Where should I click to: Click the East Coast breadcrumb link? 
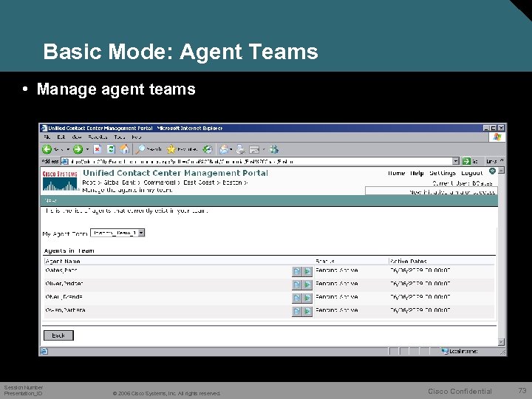click(x=199, y=183)
